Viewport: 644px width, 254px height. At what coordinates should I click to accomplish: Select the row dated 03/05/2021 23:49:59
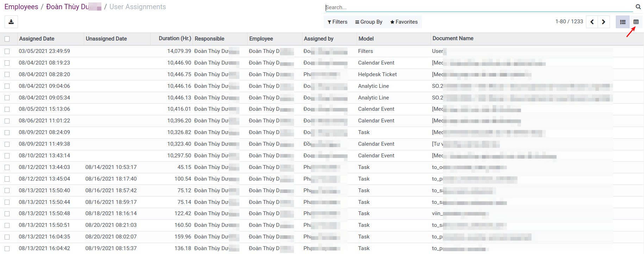click(x=7, y=51)
